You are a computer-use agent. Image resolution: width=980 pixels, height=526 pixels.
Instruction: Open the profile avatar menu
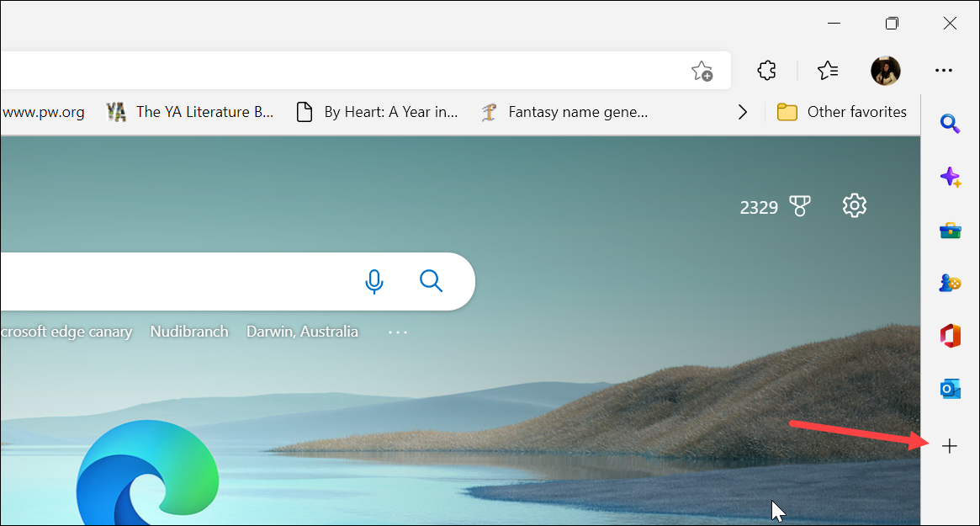885,71
